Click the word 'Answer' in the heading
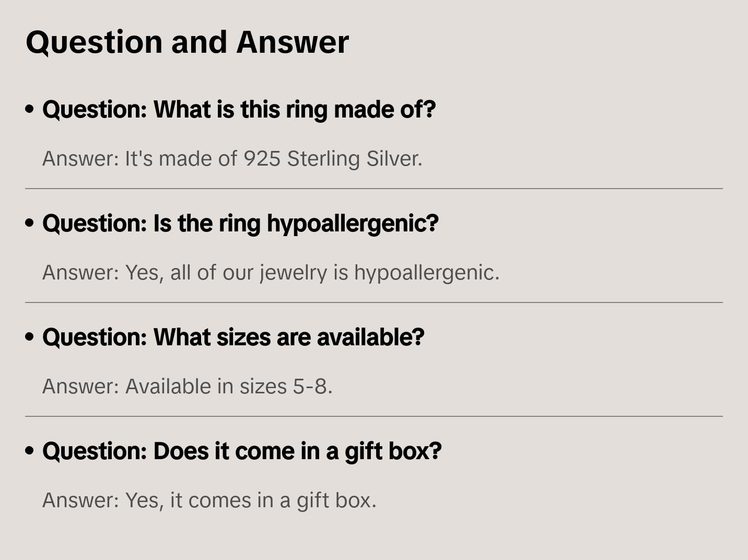Image resolution: width=748 pixels, height=560 pixels. [293, 42]
